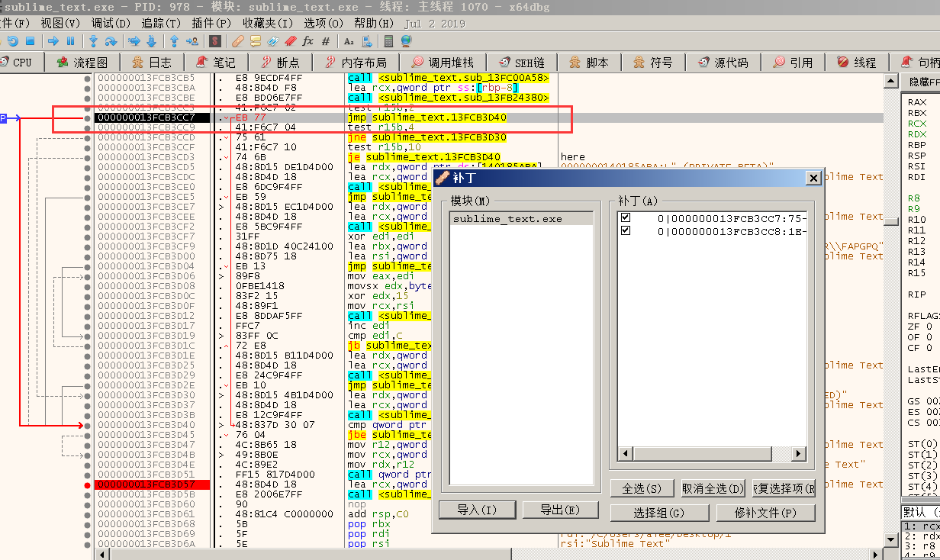
Task: Open the 选项(O) options menu
Action: 325,24
